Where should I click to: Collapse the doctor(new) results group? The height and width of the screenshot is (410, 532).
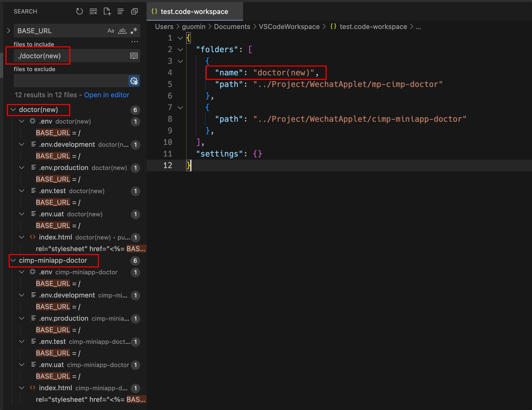tap(13, 110)
